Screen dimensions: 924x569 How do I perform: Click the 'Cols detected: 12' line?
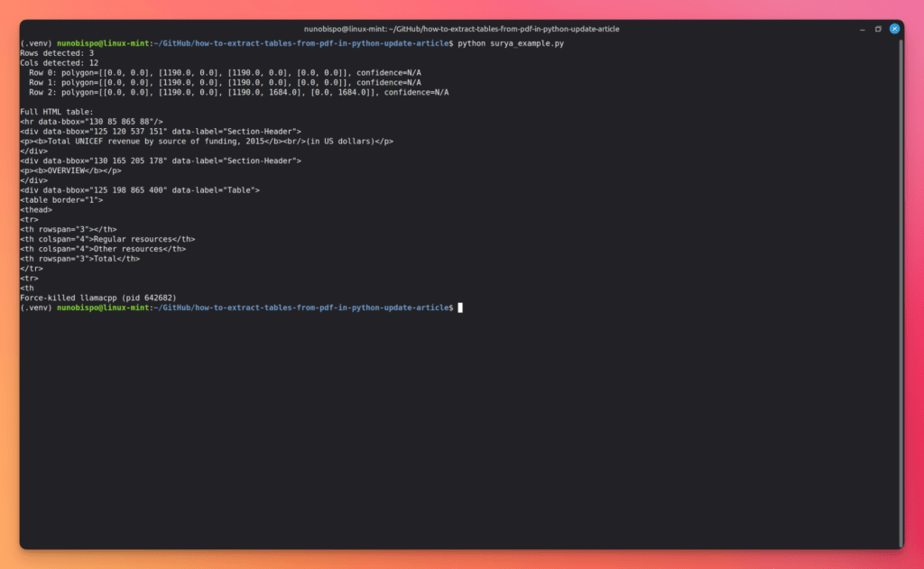[59, 63]
